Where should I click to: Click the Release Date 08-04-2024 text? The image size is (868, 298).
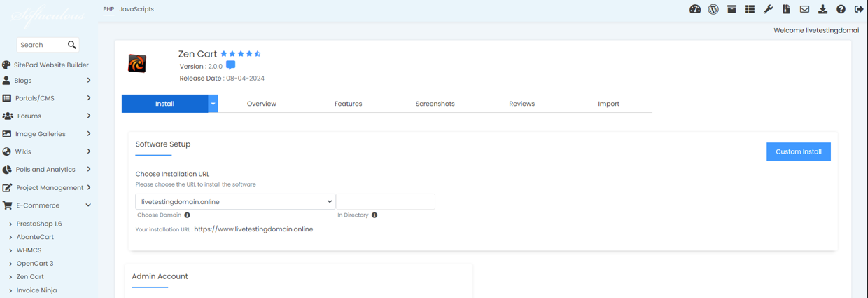[222, 79]
